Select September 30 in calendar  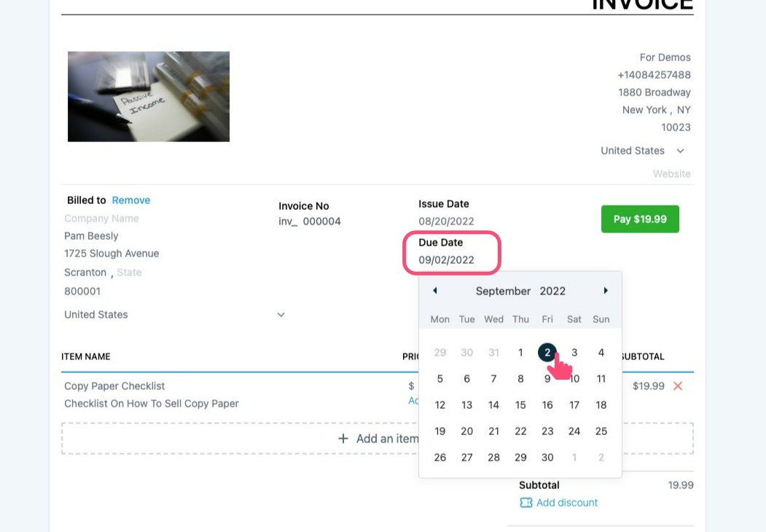click(547, 458)
